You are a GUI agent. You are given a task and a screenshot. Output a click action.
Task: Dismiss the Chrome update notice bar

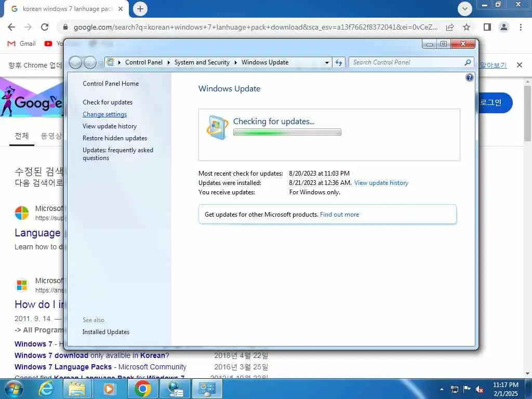(519, 65)
